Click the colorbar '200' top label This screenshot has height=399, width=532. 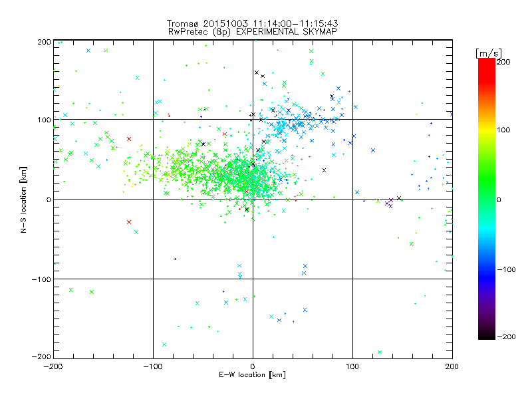coord(503,62)
